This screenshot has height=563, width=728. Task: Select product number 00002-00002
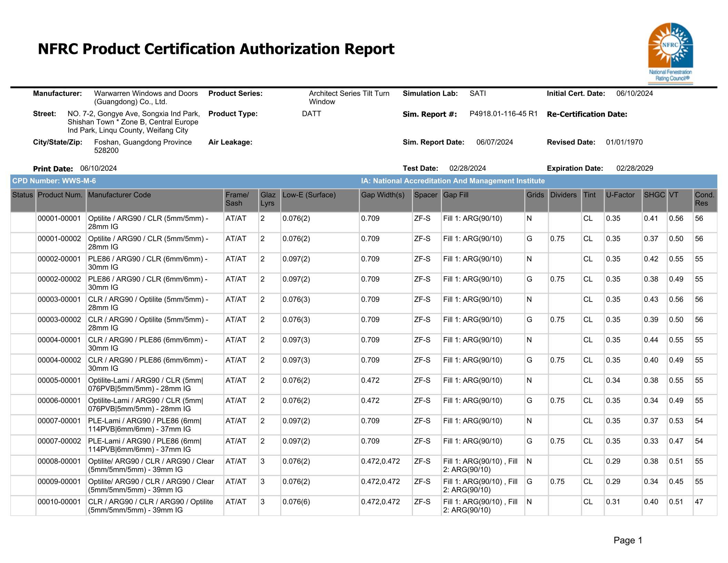(59, 279)
